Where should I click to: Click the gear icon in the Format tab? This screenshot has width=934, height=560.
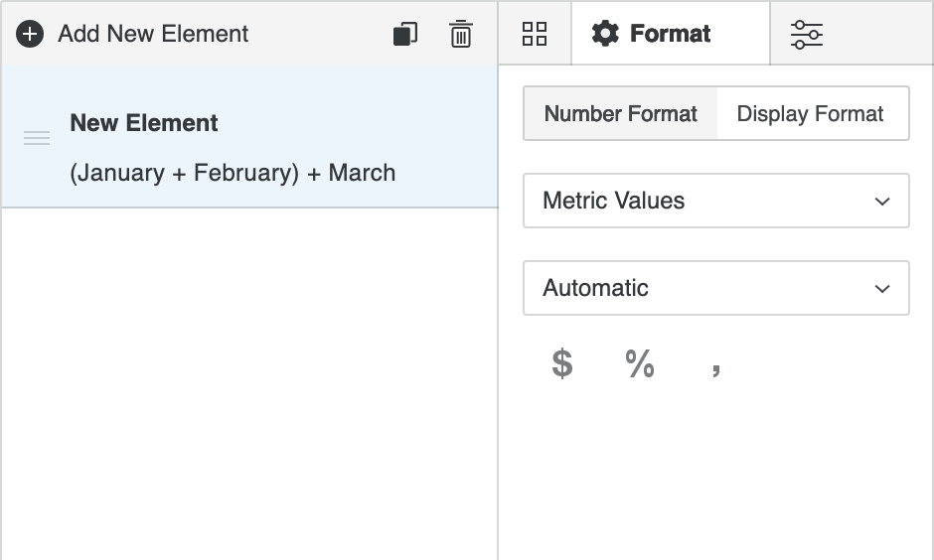pyautogui.click(x=605, y=34)
